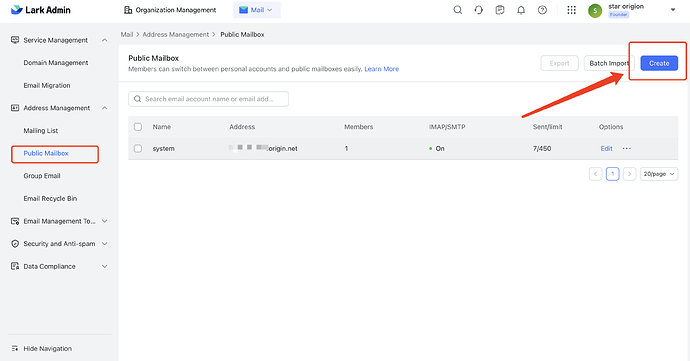Click the 'Name' column header

(x=161, y=127)
